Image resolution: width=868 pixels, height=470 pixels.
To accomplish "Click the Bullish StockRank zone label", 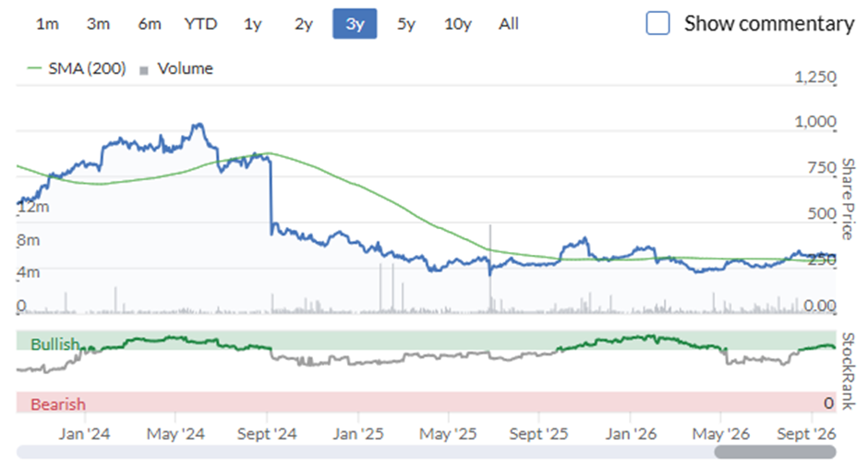I will [54, 344].
